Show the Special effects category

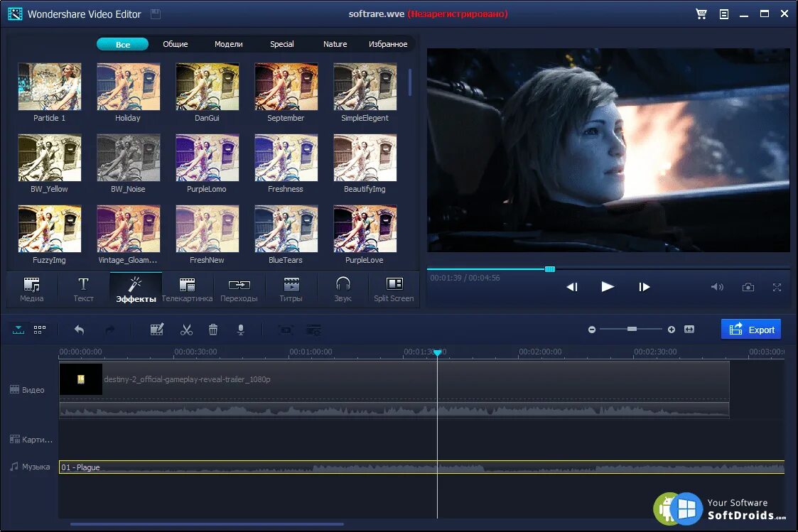pos(282,44)
